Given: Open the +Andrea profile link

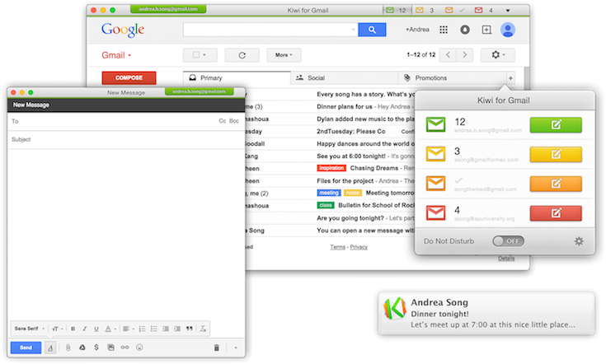Looking at the screenshot, I should tap(417, 30).
